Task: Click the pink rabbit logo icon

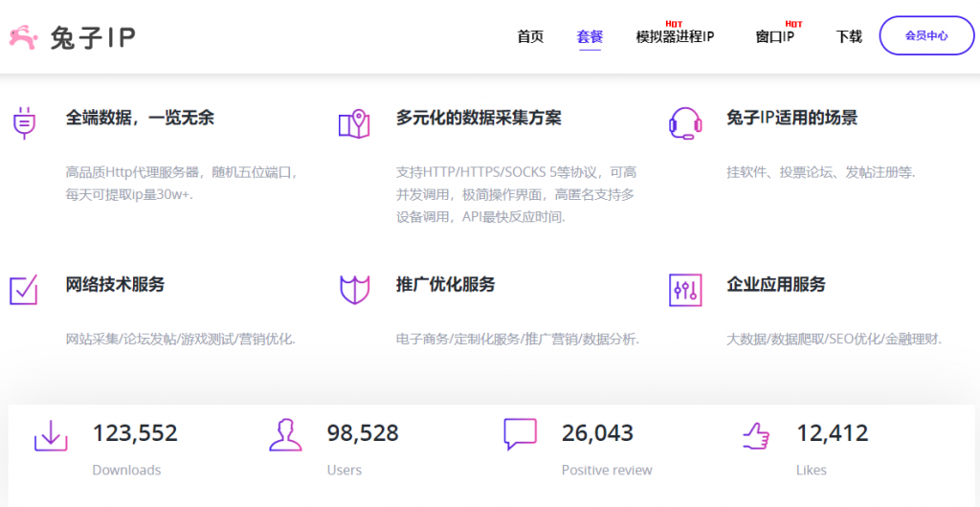Action: pyautogui.click(x=26, y=37)
